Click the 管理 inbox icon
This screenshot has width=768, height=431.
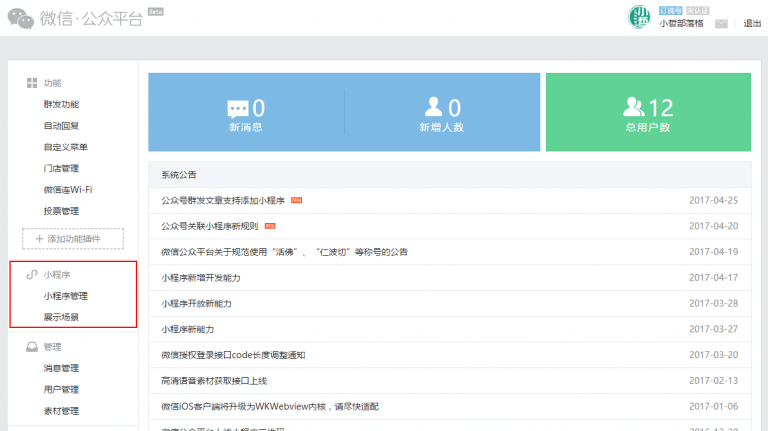(x=32, y=347)
